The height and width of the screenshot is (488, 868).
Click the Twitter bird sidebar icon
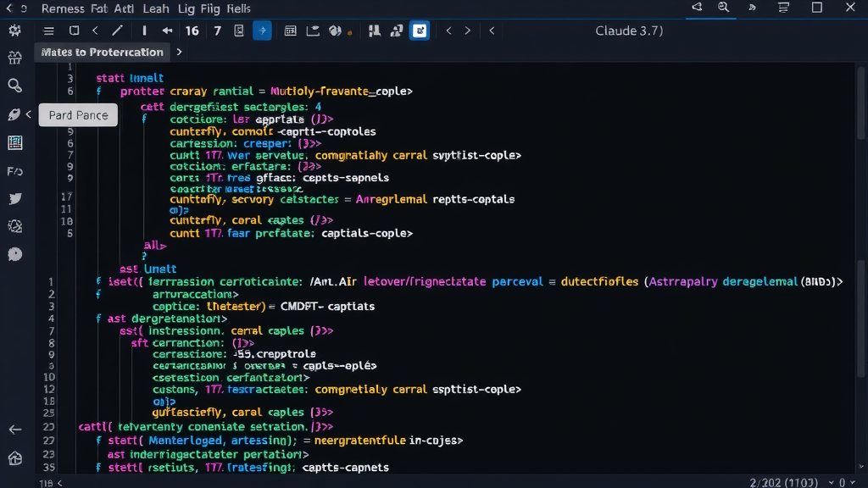pos(14,197)
